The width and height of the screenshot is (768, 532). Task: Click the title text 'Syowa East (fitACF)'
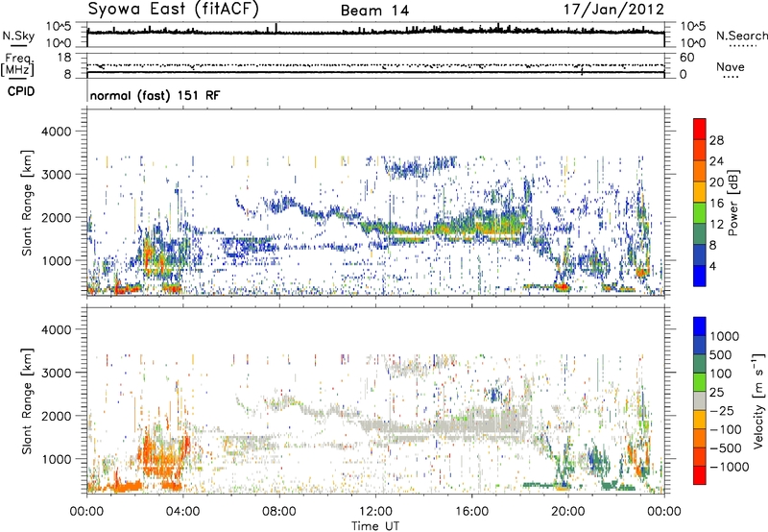coord(174,10)
